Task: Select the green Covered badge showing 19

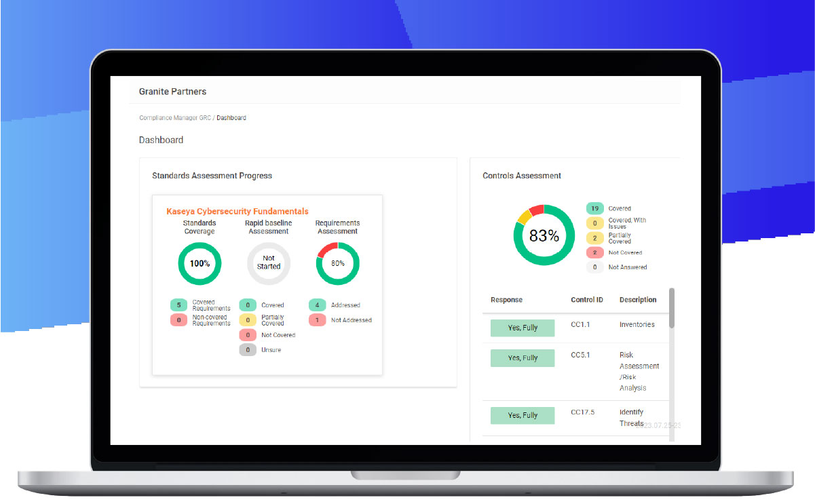Action: coord(595,208)
